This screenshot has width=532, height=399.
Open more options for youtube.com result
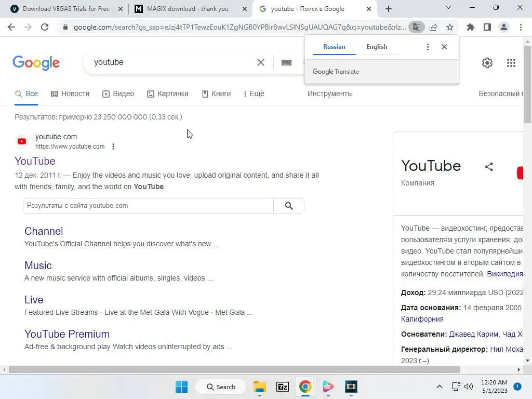(x=113, y=147)
